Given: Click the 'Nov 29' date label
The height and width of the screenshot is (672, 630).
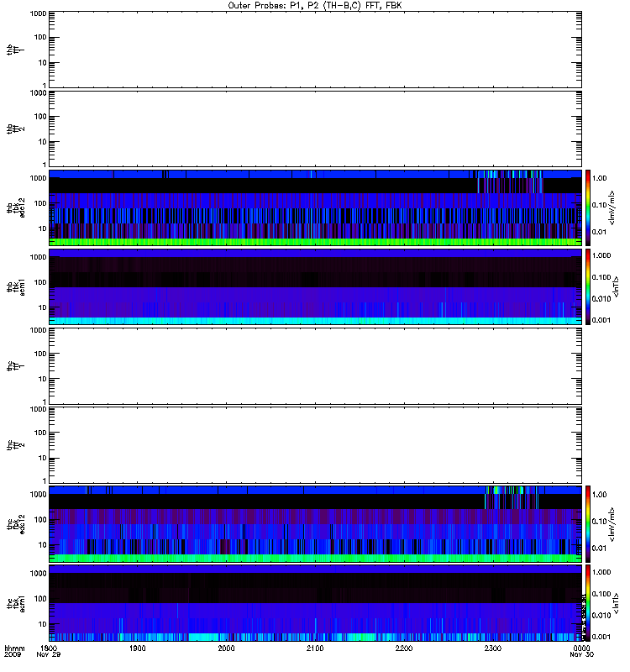Looking at the screenshot, I should point(49,655).
